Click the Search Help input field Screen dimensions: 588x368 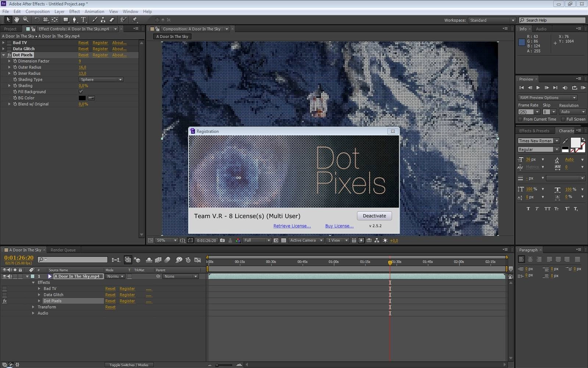552,20
